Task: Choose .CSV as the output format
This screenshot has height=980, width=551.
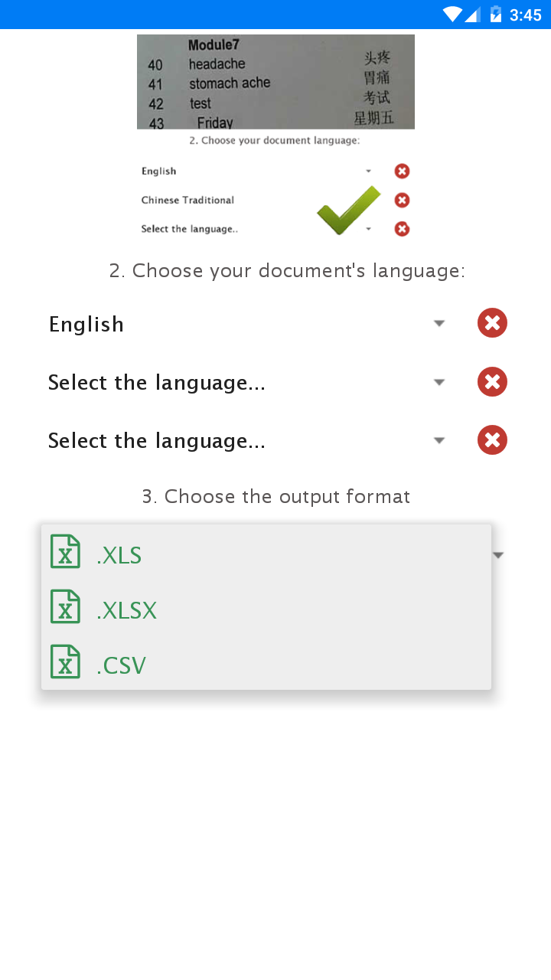Action: 121,664
